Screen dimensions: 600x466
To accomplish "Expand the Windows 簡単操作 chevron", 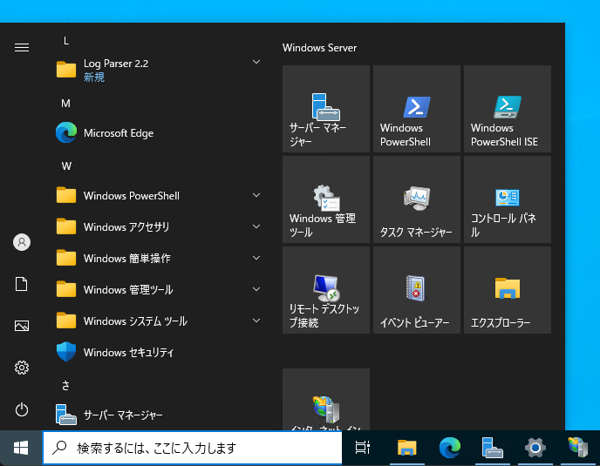I will click(256, 258).
